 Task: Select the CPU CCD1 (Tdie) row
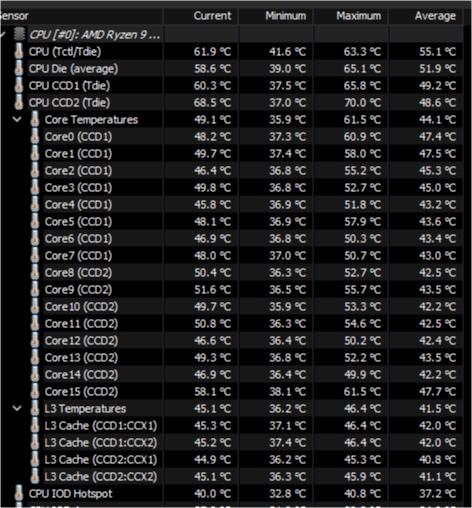tap(232, 86)
